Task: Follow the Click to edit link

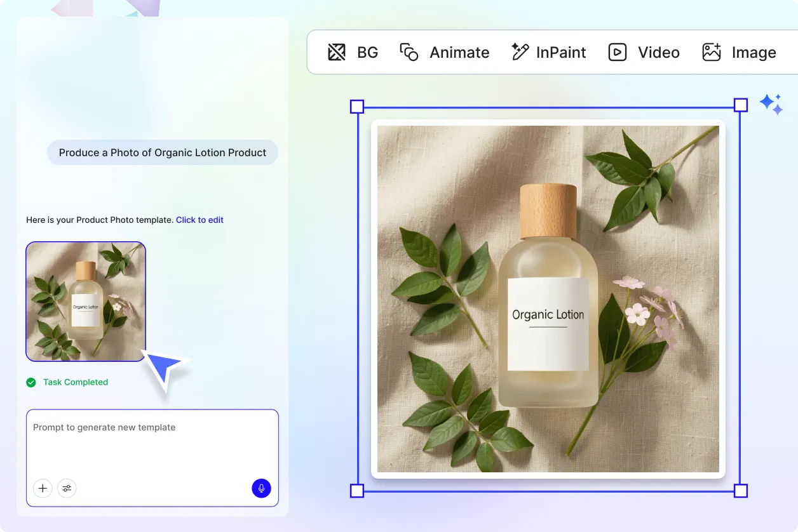Action: [x=199, y=220]
